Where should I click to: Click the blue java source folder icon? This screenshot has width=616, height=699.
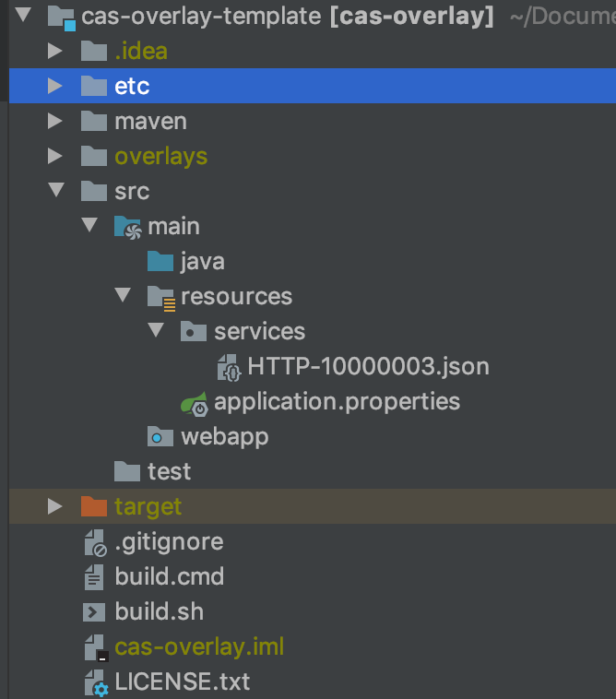click(x=160, y=262)
